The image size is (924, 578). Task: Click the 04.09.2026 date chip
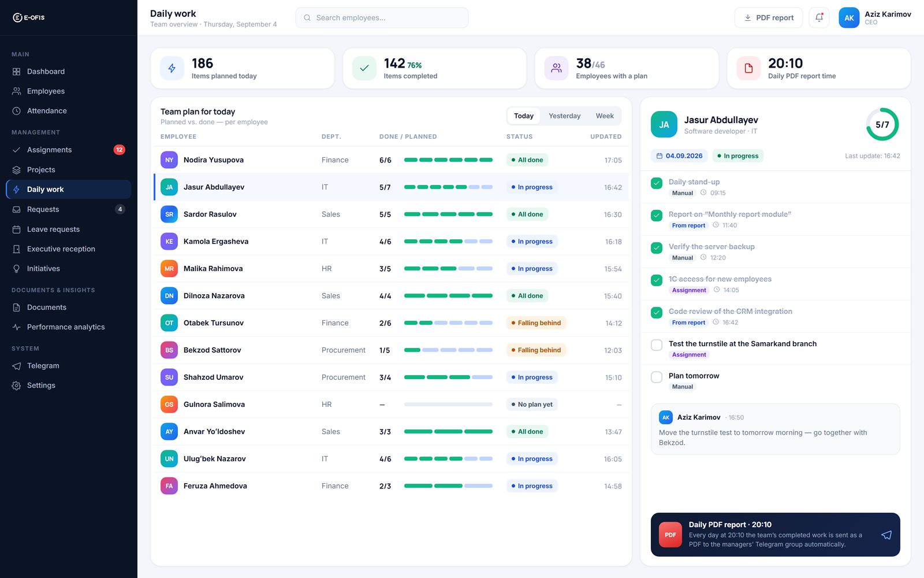click(679, 156)
